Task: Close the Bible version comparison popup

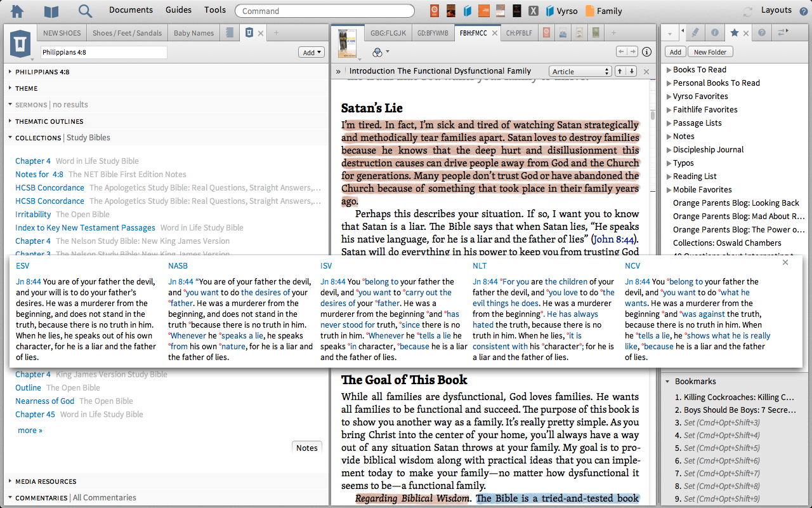Action: click(x=785, y=262)
